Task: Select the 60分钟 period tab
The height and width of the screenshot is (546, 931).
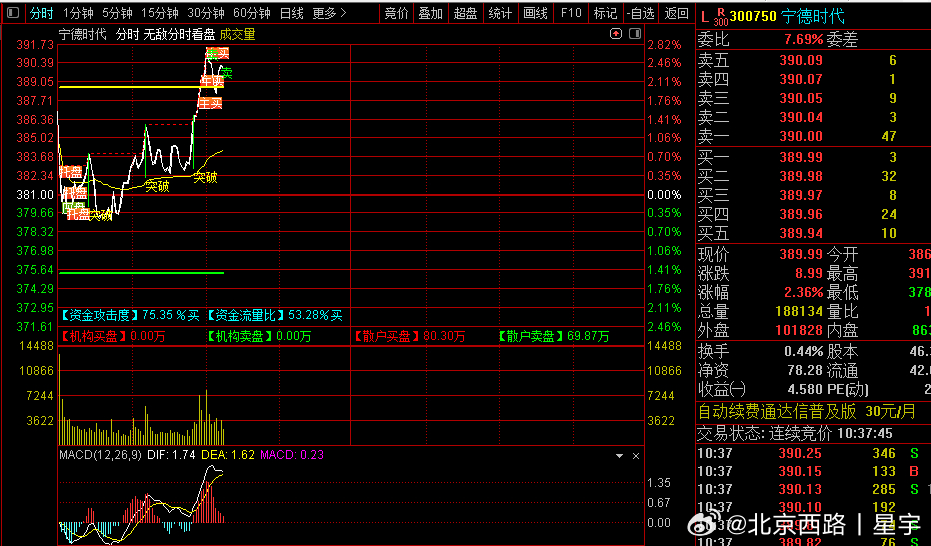Action: (x=252, y=13)
